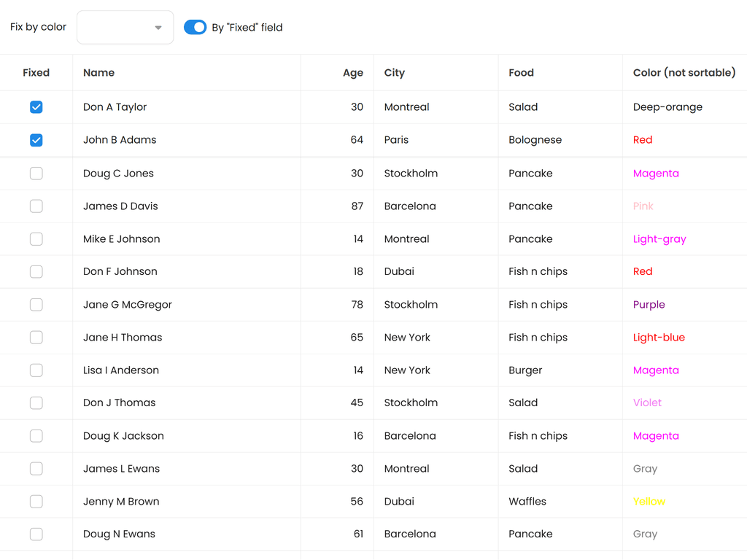This screenshot has height=560, width=747.
Task: Select the Don F Johnson name cell
Action: click(120, 272)
